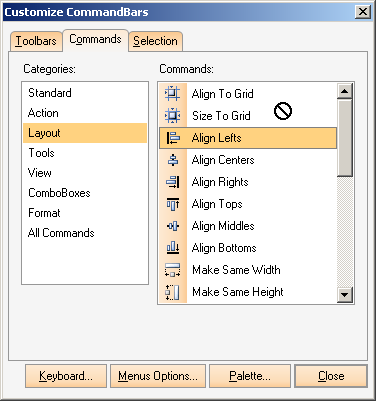This screenshot has height=401, width=376.
Task: Select the Align To Grid icon
Action: [x=173, y=94]
